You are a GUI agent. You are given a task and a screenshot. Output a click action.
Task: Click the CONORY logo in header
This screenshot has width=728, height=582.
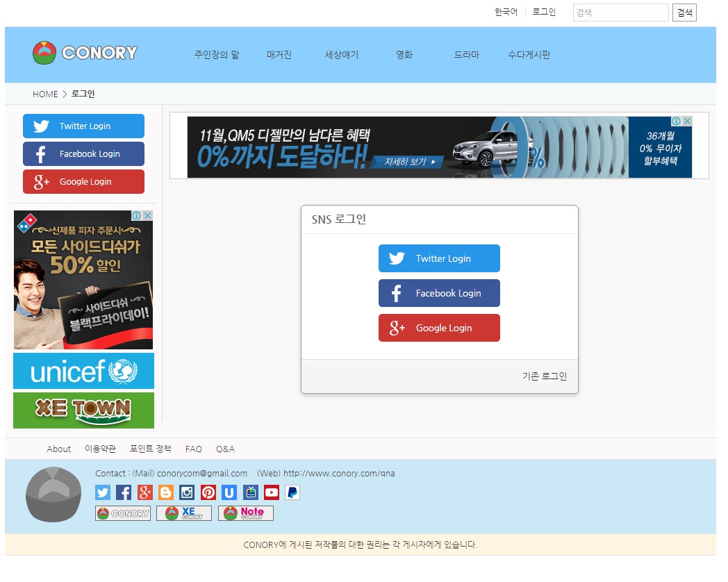[85, 53]
